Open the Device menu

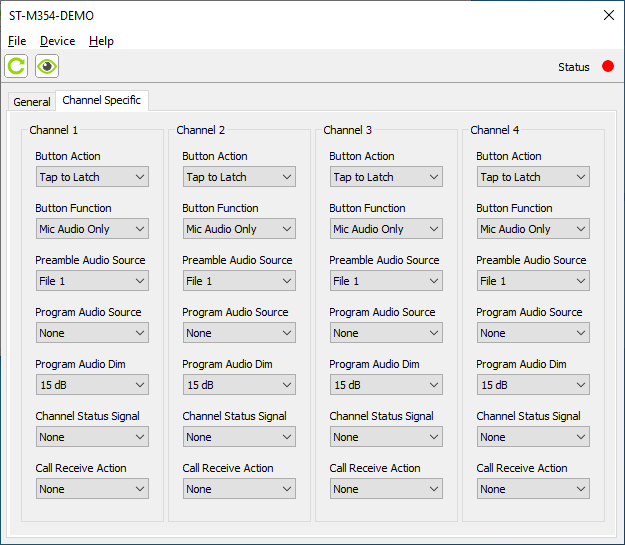(x=57, y=41)
